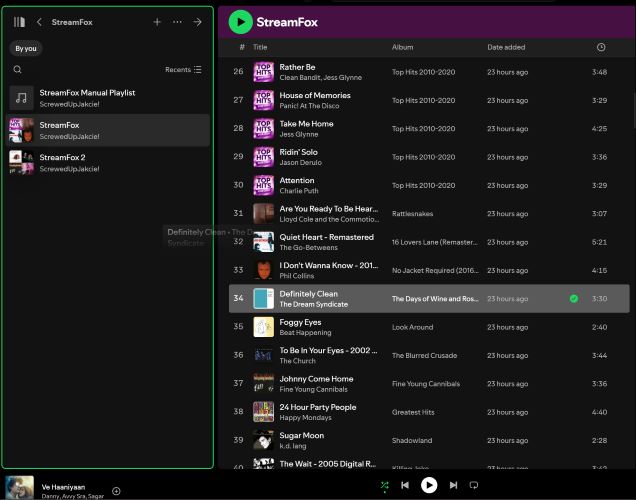Expand the library with the right arrow icon
Image resolution: width=636 pixels, height=500 pixels.
pyautogui.click(x=198, y=22)
